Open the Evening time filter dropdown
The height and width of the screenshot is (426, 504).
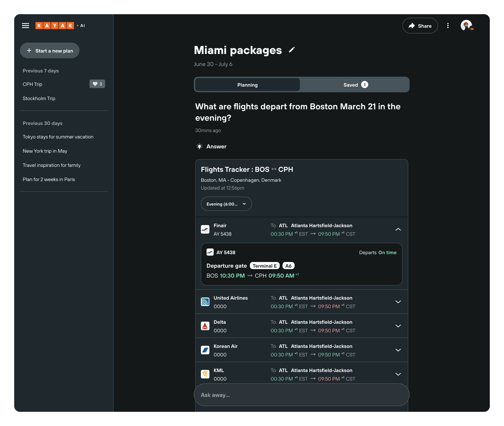226,204
